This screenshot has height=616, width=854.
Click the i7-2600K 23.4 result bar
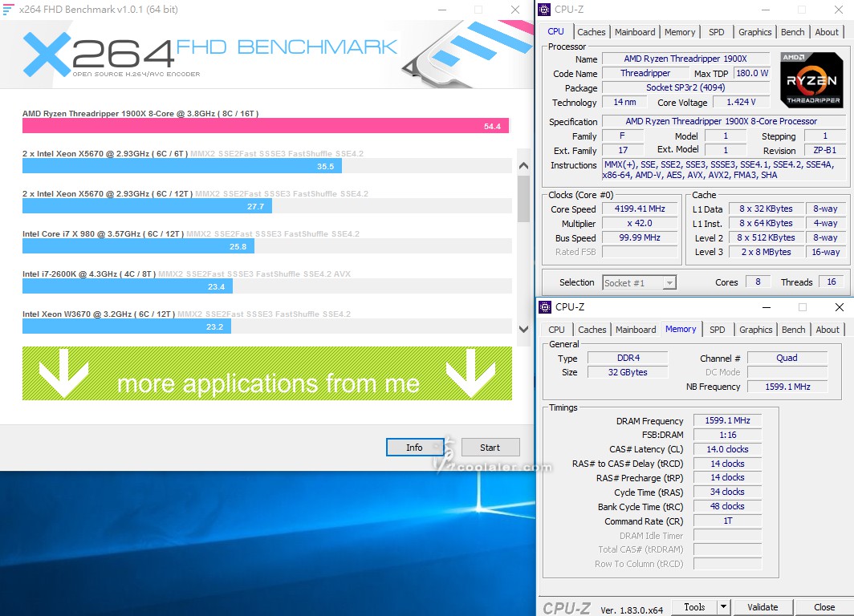pos(128,287)
